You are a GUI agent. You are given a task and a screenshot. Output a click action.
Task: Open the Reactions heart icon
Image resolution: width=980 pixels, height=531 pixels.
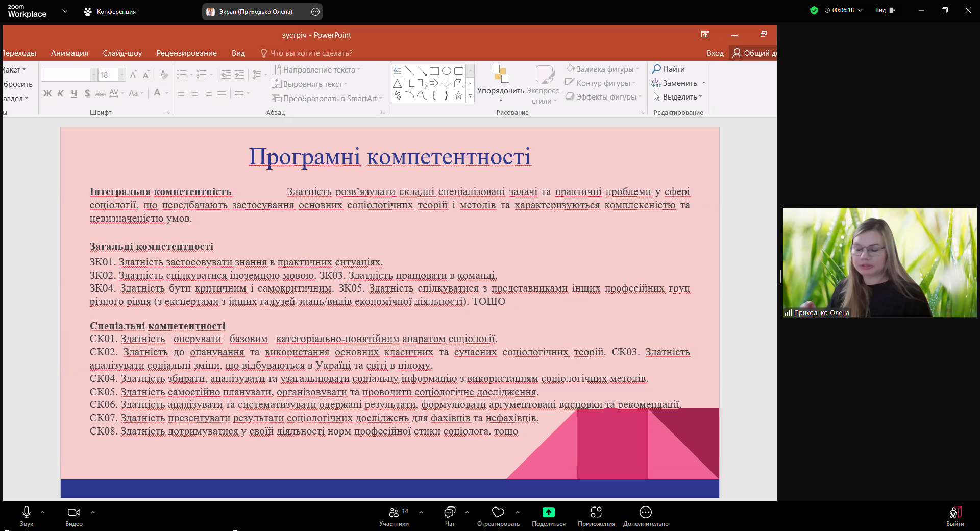pos(498,513)
